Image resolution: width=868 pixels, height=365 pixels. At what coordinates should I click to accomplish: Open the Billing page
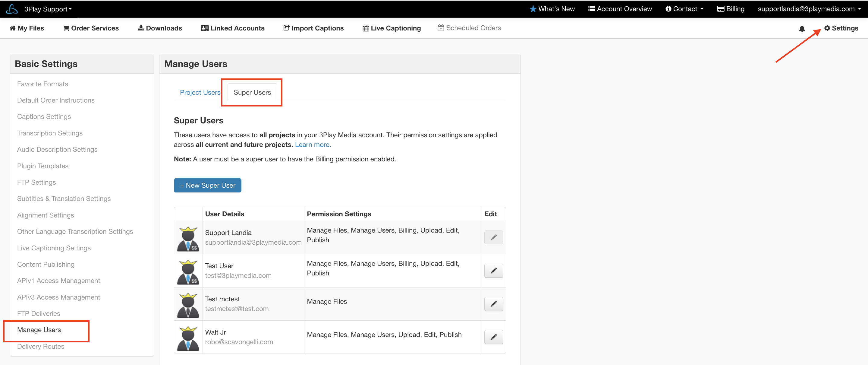(731, 9)
